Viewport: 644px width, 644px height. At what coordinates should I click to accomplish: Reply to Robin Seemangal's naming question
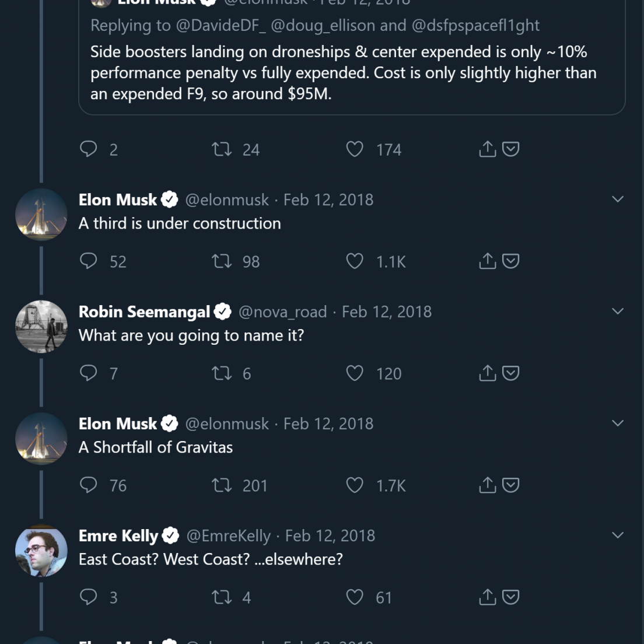88,373
